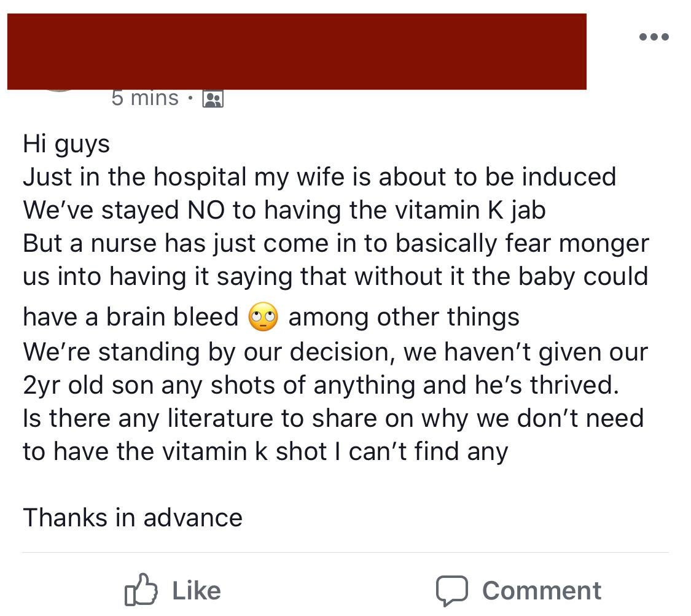Open the "5 mins" post timestamp

point(145,98)
